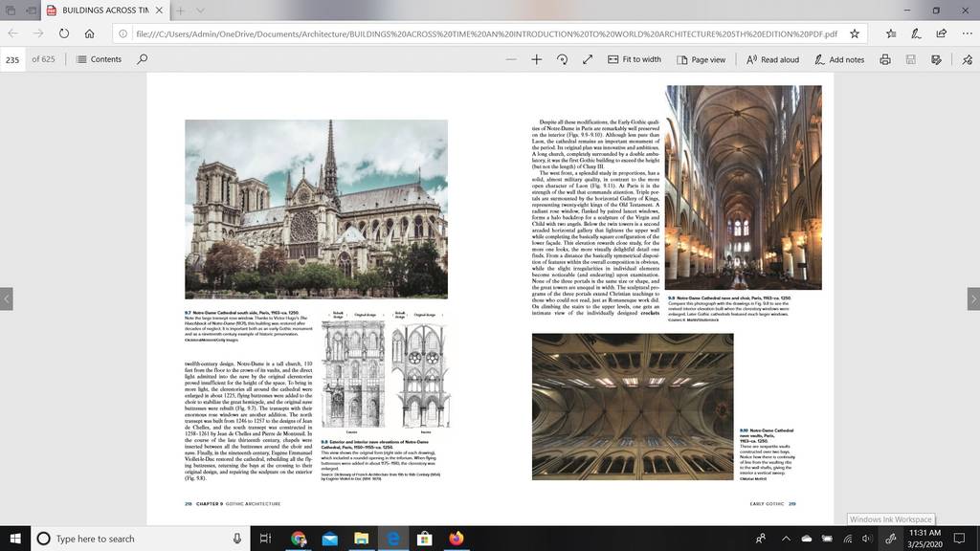Image resolution: width=980 pixels, height=551 pixels.
Task: Activate the Cortana microphone
Action: [237, 539]
